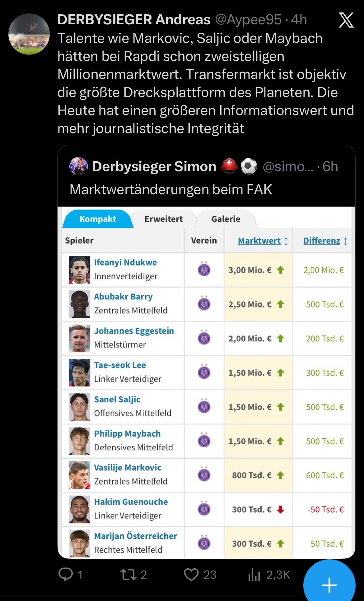View post analytics bar chart icon
This screenshot has width=364, height=601.
click(x=254, y=574)
